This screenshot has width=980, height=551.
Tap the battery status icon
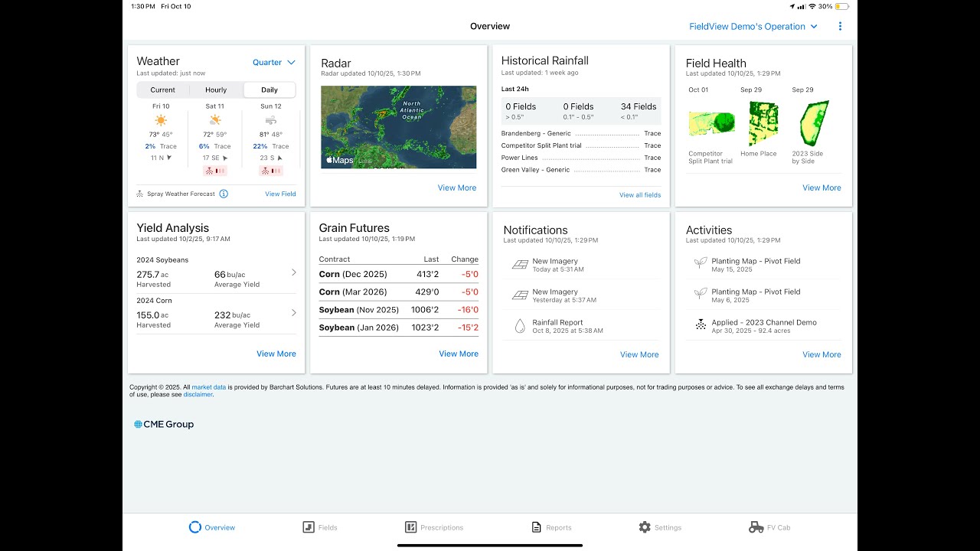click(843, 6)
